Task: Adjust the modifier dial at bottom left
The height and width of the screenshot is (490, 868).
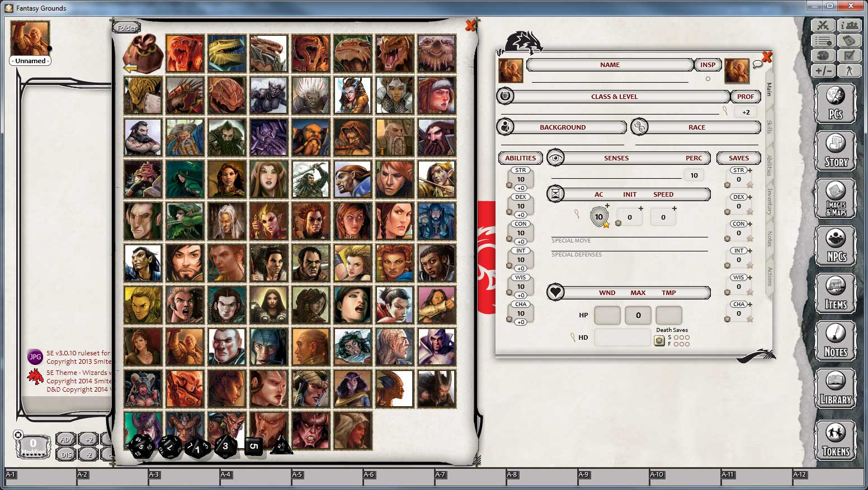Action: [x=34, y=445]
